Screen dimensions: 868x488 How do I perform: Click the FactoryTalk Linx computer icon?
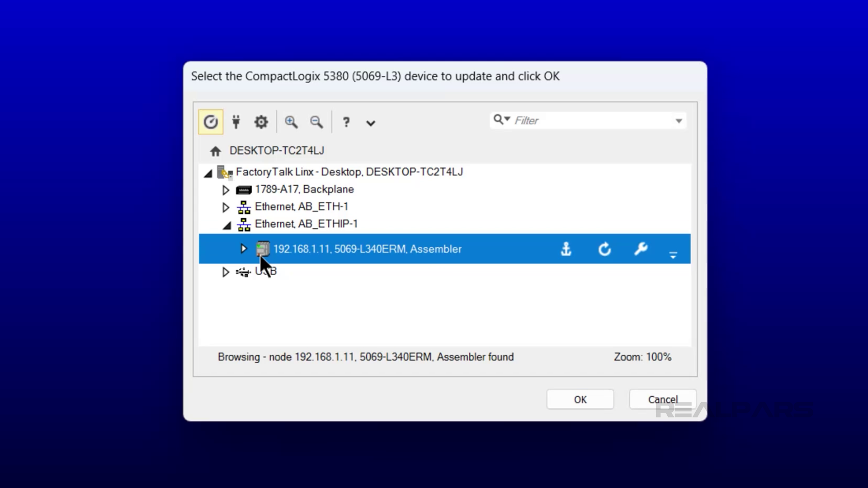click(225, 173)
